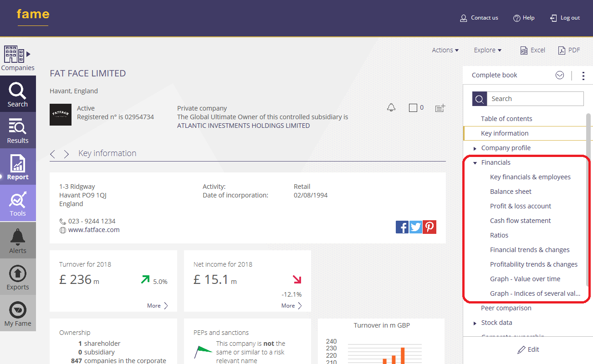Open Balance sheet in contents

pos(511,192)
